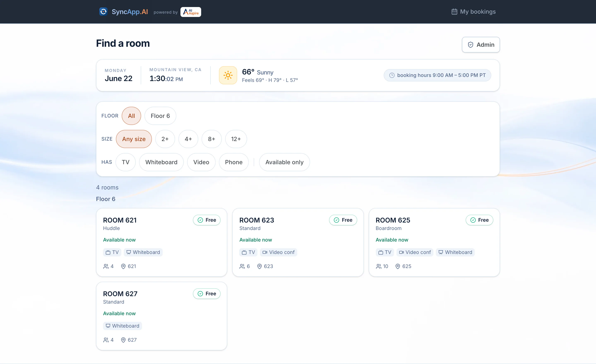Click the SyncApp.AI brand name
The height and width of the screenshot is (364, 596).
coord(130,12)
